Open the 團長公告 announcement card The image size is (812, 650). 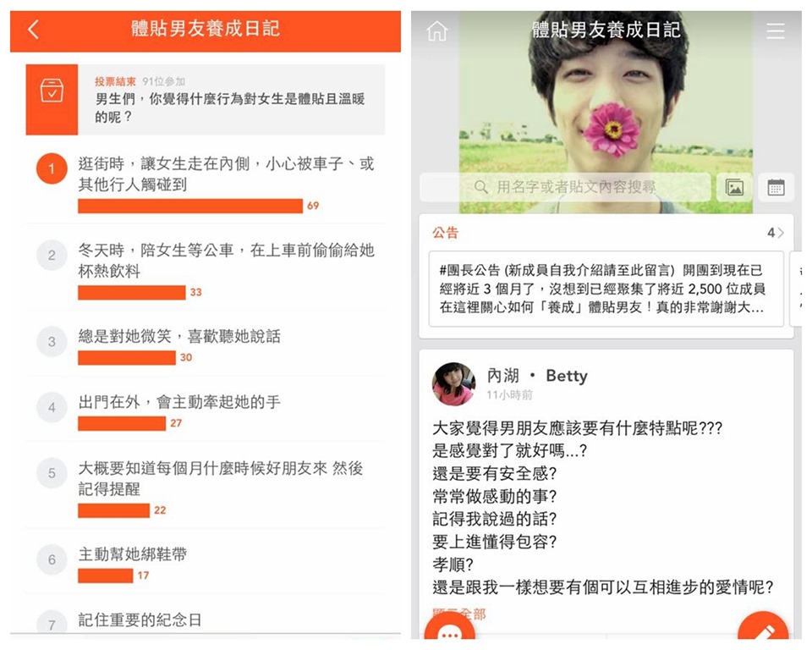pos(606,289)
